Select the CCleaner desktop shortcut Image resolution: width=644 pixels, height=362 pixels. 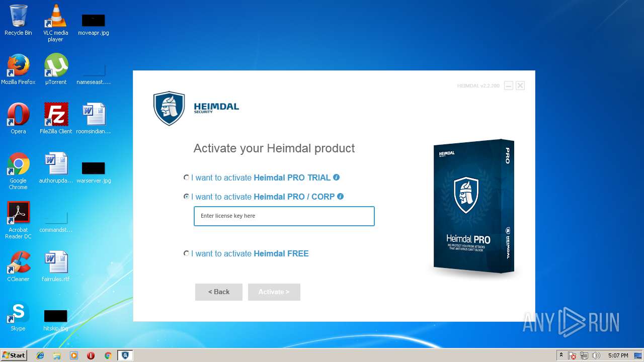[18, 266]
